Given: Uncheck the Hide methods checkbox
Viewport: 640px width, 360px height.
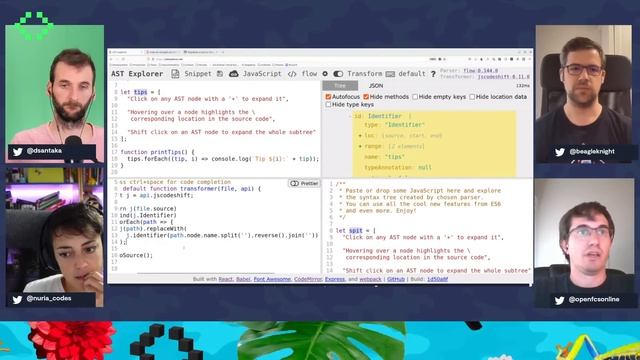Looking at the screenshot, I should (366, 97).
